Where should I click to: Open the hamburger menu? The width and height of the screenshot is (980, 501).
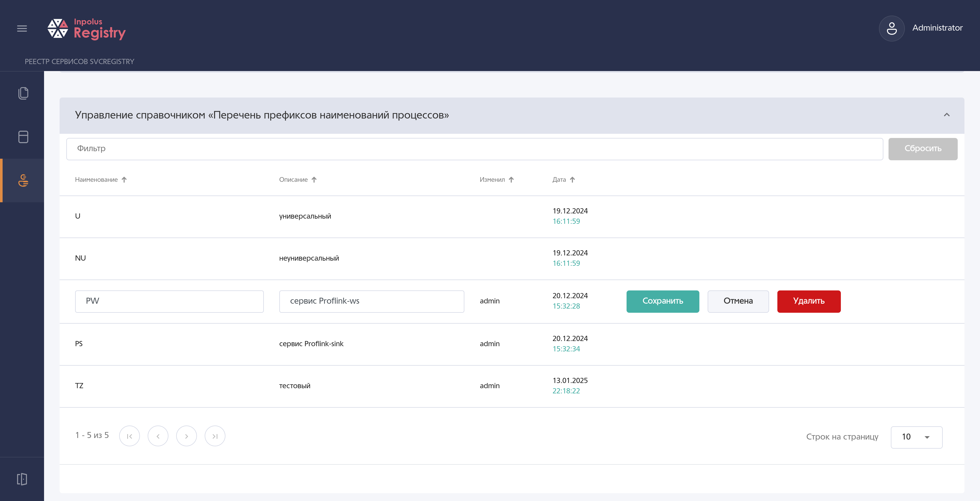coord(22,29)
